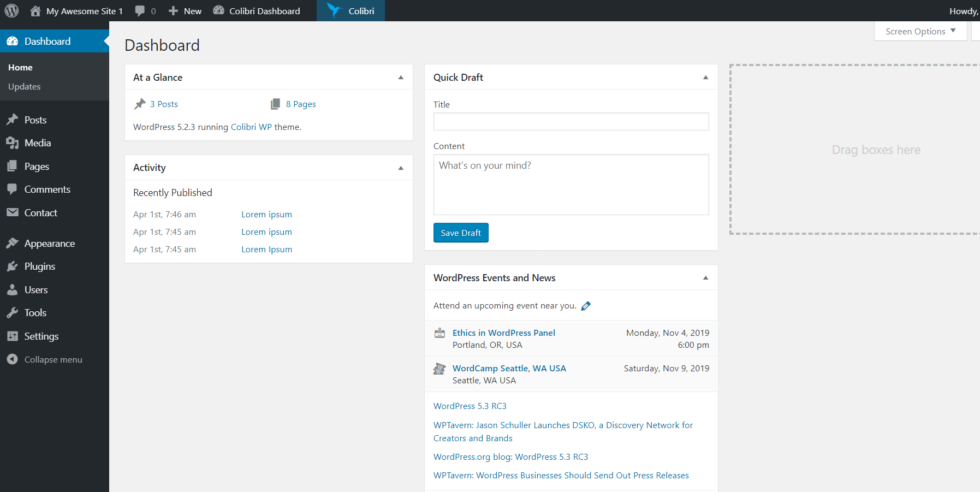Open the Screen Options dropdown
The image size is (980, 492).
tap(919, 31)
